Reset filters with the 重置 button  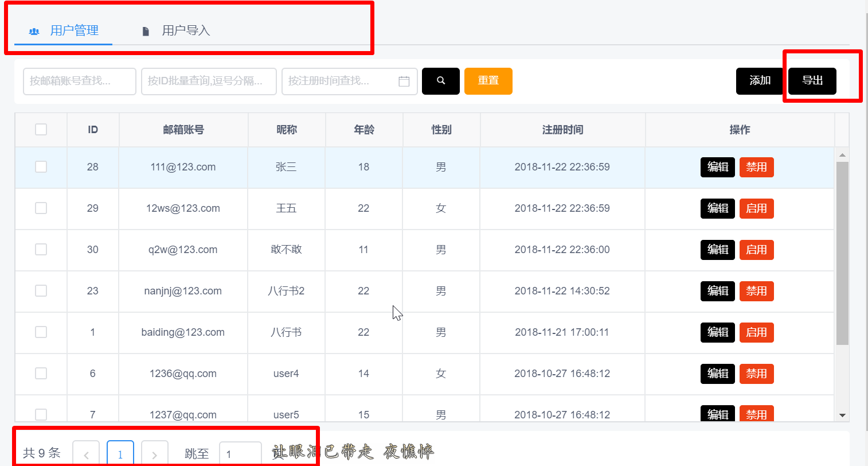(488, 81)
